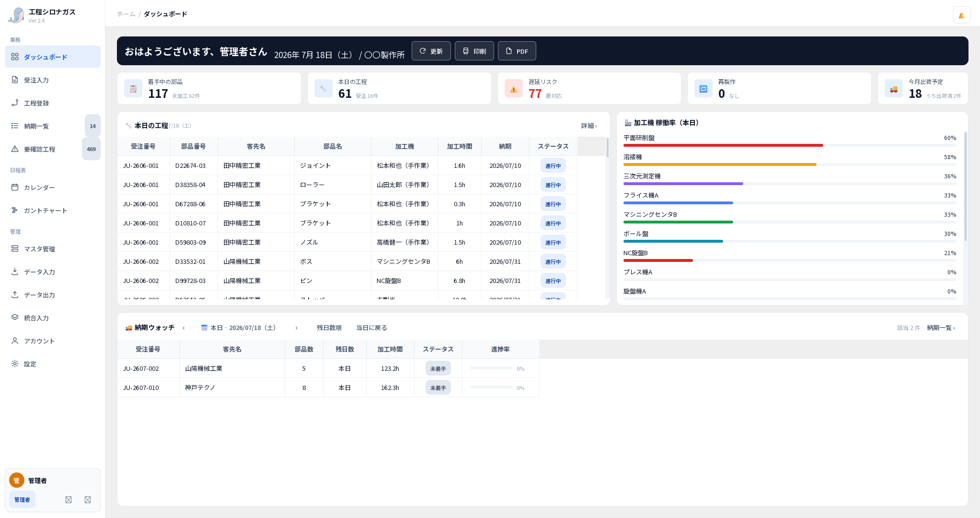Click the アカウント person icon
Viewport: 980px width, 518px height.
(15, 341)
